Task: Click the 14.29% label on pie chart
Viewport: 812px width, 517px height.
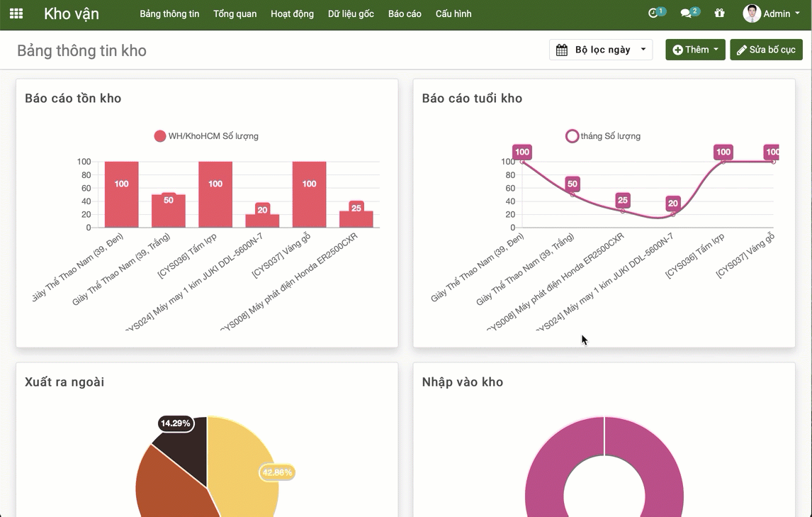Action: point(176,423)
